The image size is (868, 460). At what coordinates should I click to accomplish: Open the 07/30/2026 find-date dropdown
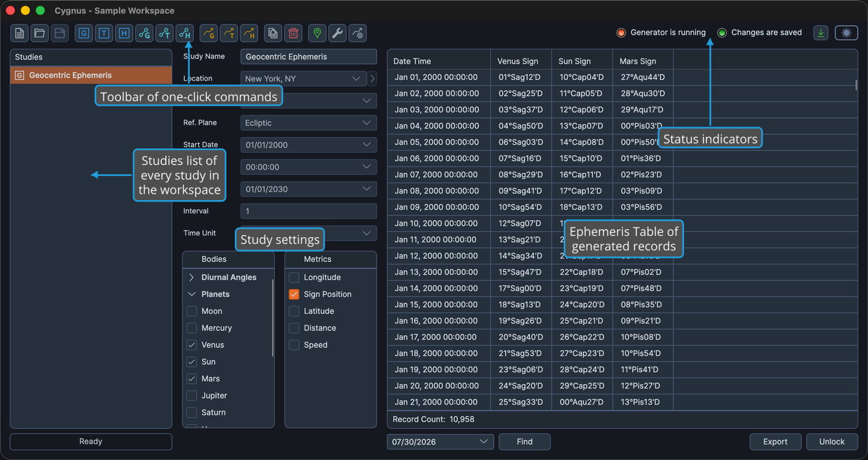(x=441, y=442)
